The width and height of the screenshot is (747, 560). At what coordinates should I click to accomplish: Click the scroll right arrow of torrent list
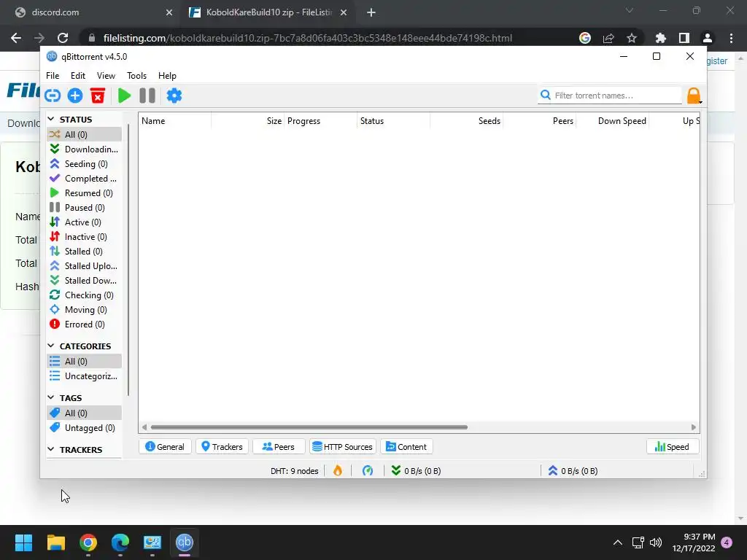694,427
